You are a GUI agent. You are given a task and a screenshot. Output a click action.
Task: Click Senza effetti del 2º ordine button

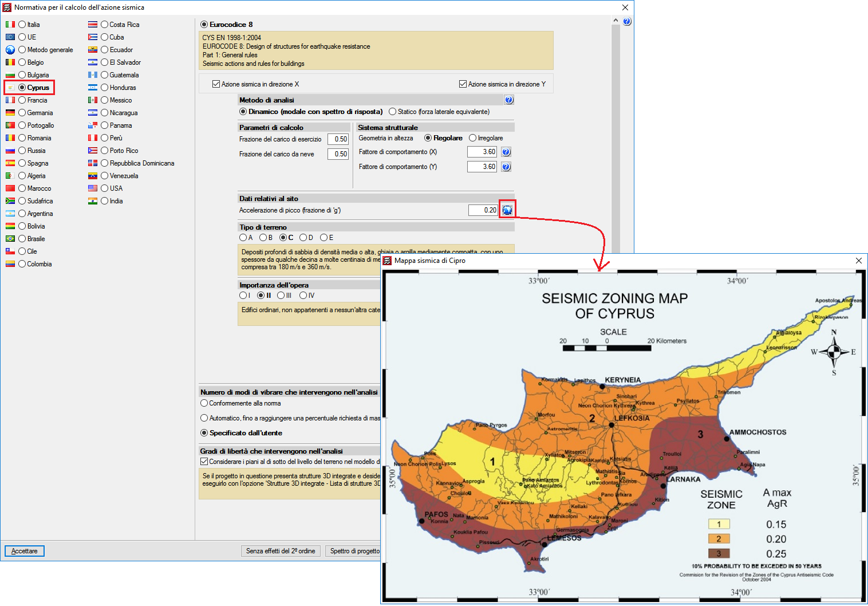281,551
